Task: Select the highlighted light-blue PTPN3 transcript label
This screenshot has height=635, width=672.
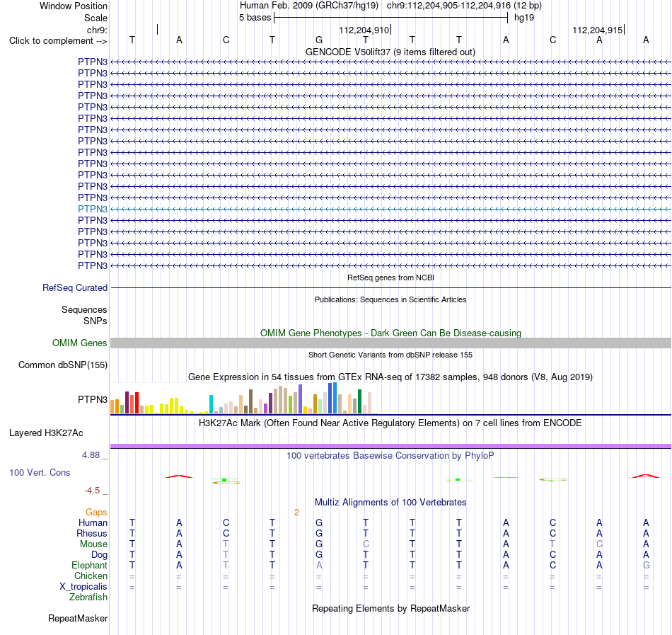Action: [93, 209]
